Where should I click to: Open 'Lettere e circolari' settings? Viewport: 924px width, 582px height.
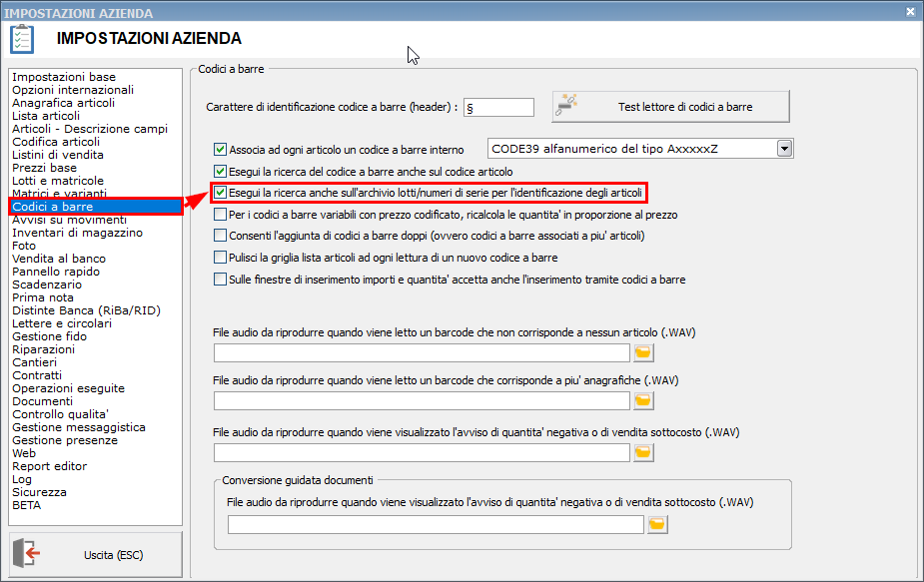pos(62,323)
